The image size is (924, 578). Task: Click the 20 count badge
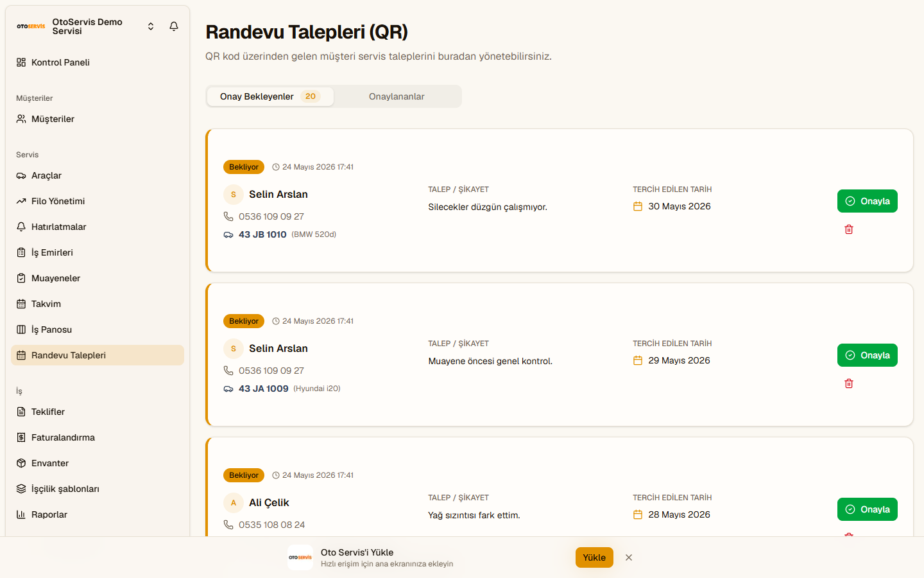[x=311, y=96]
